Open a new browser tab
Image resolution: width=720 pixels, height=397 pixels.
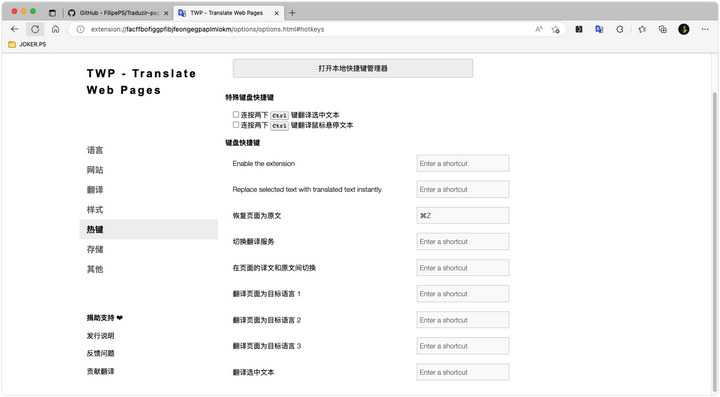(x=292, y=13)
